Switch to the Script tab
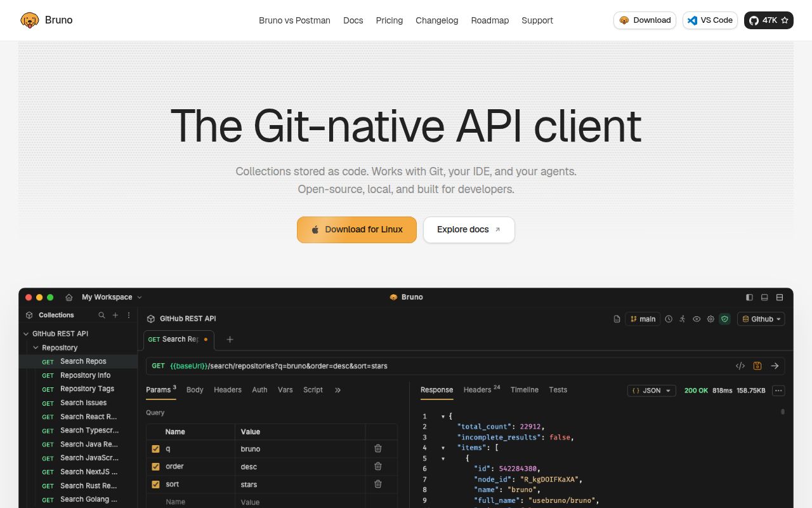 click(x=313, y=390)
